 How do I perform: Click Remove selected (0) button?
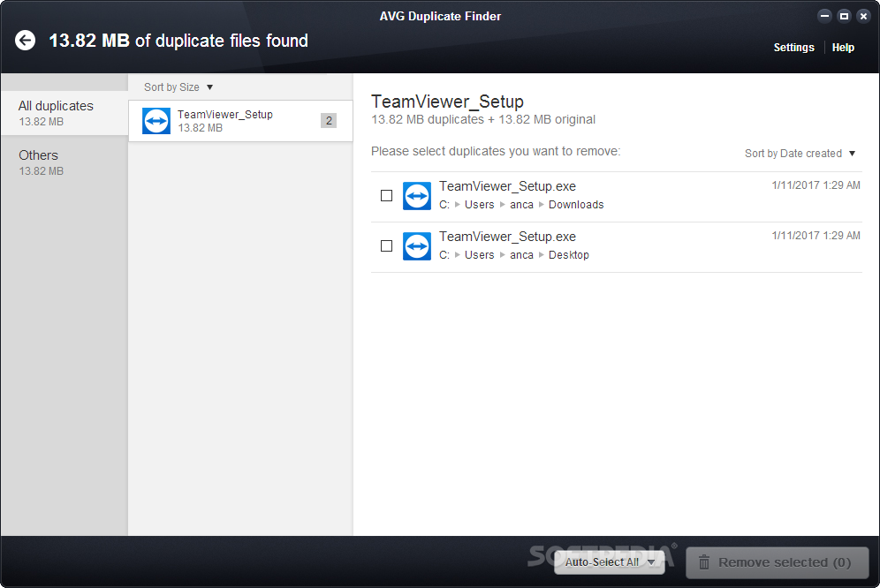[x=778, y=562]
